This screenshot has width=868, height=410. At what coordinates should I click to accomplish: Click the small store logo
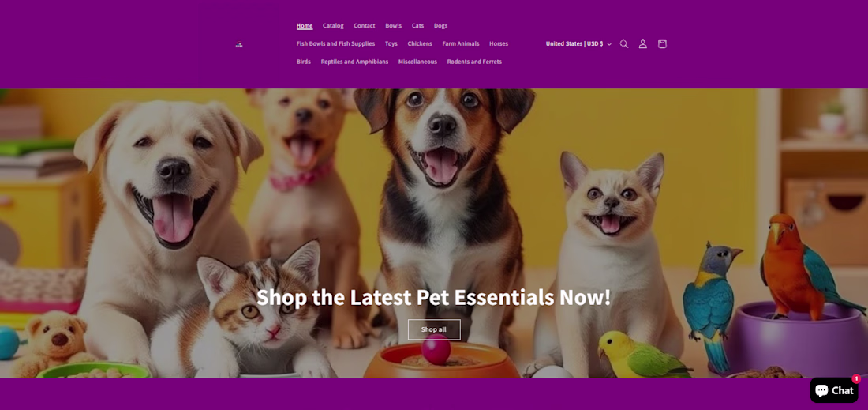click(x=239, y=44)
